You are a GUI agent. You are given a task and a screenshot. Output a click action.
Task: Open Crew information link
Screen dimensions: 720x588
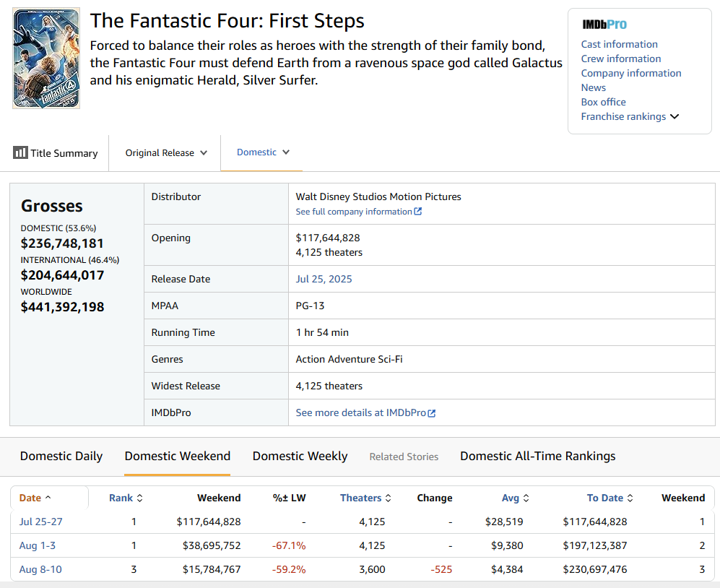coord(621,59)
